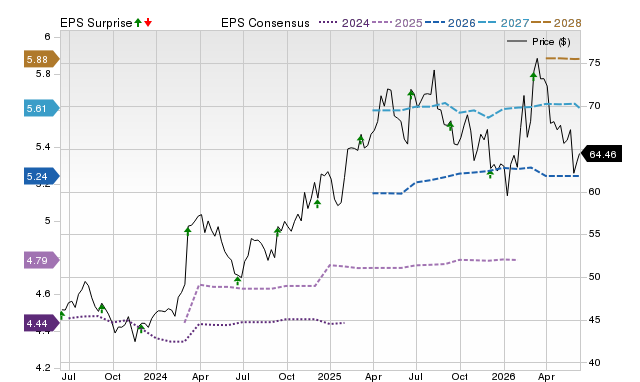Viewport: 640px width, 382px height.
Task: Click the EPS Surprise legend label
Action: point(96,23)
